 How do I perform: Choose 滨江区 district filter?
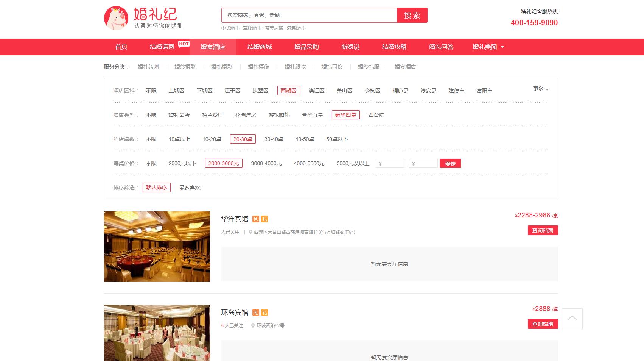point(316,91)
